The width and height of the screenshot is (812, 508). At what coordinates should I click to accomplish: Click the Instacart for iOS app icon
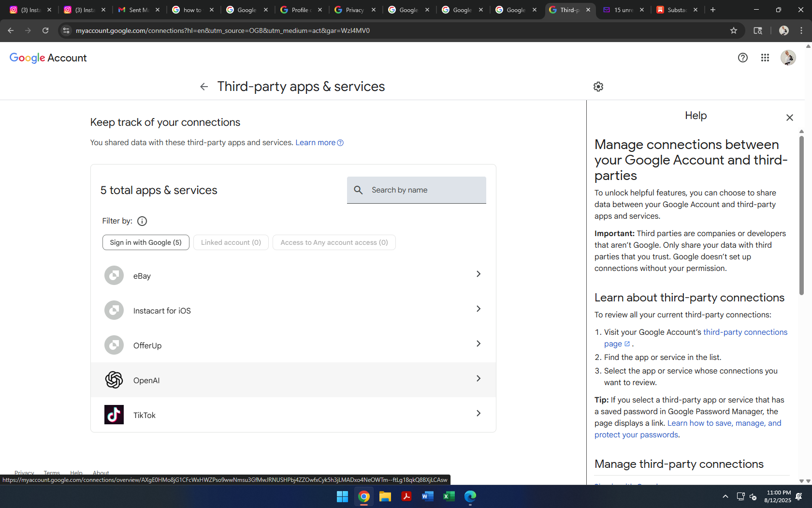[x=114, y=310]
